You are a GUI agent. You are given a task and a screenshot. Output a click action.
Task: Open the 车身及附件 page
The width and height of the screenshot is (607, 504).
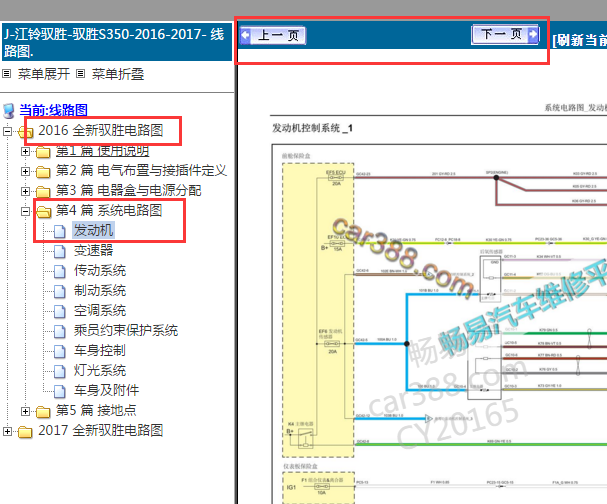(106, 390)
